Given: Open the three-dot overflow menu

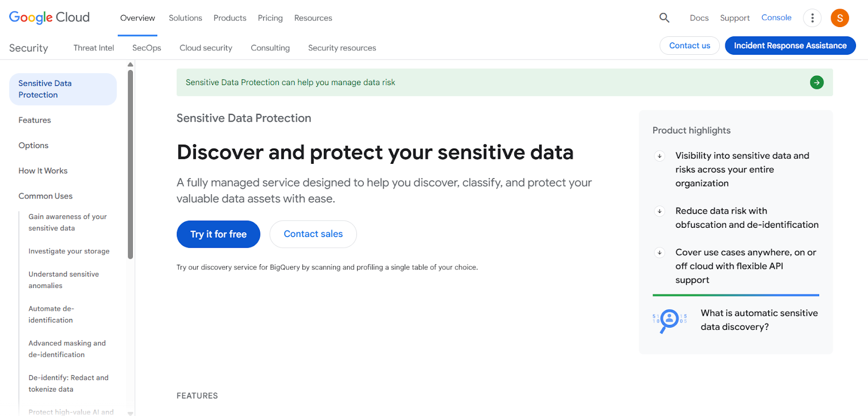Looking at the screenshot, I should [812, 17].
